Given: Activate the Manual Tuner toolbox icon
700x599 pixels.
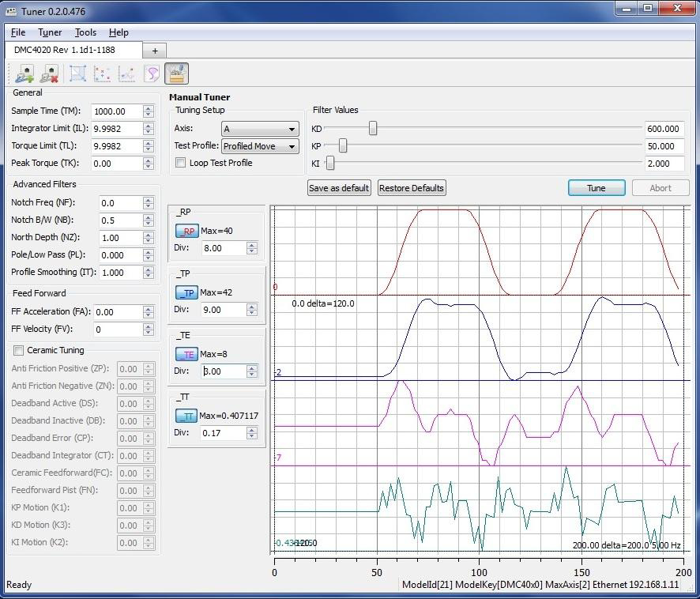Looking at the screenshot, I should [x=175, y=73].
